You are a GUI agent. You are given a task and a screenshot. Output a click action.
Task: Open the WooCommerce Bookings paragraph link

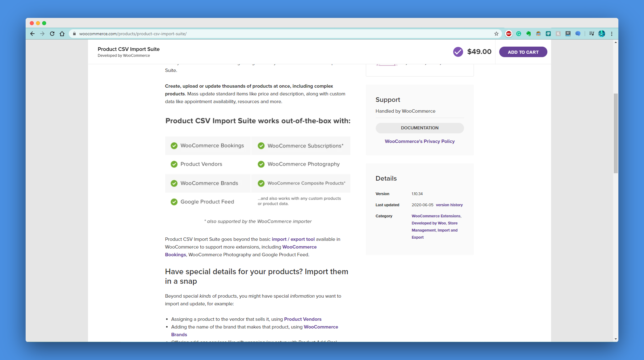click(241, 251)
